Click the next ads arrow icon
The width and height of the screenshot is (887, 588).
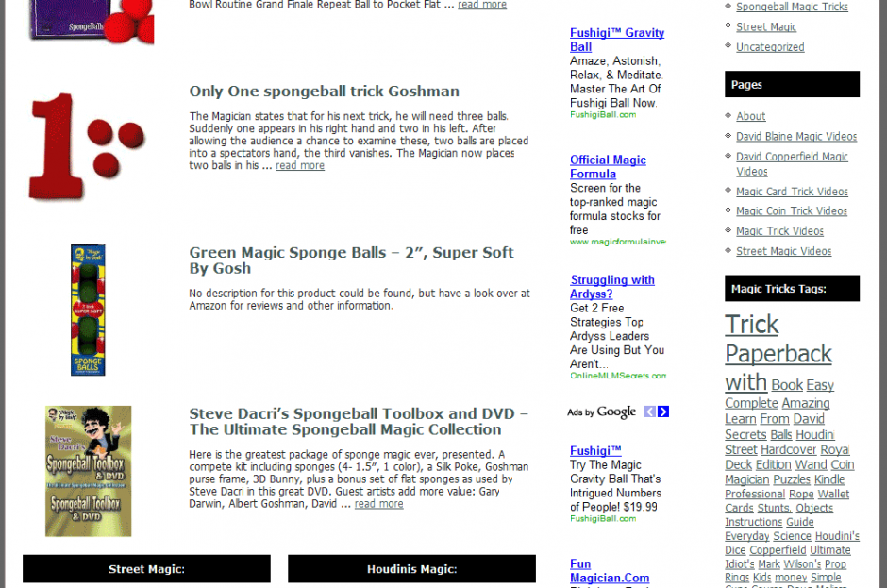click(663, 412)
